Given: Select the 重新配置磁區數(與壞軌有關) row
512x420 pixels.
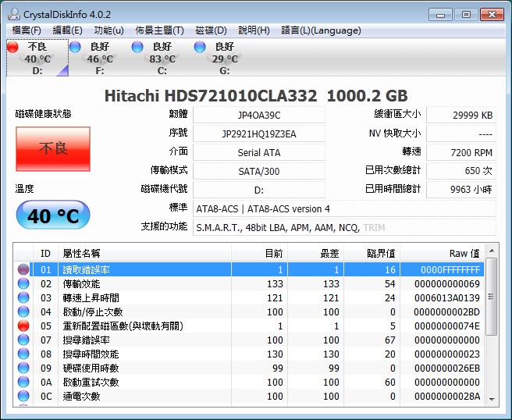Looking at the screenshot, I should click(x=250, y=326).
